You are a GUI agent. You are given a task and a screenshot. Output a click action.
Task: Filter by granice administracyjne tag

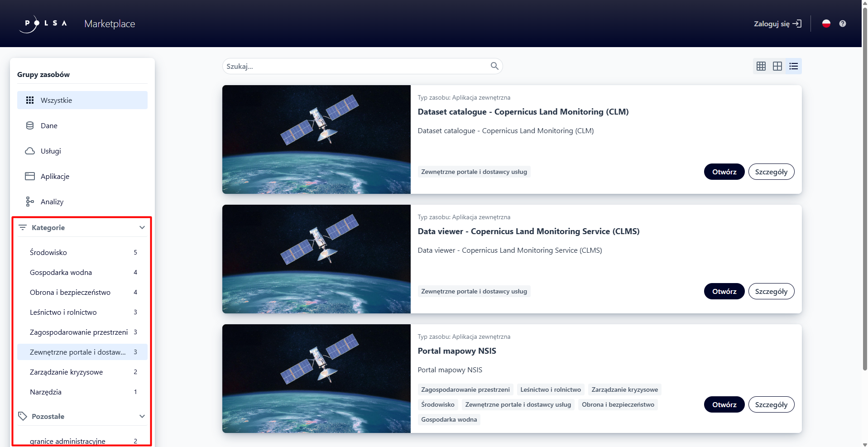point(82,441)
